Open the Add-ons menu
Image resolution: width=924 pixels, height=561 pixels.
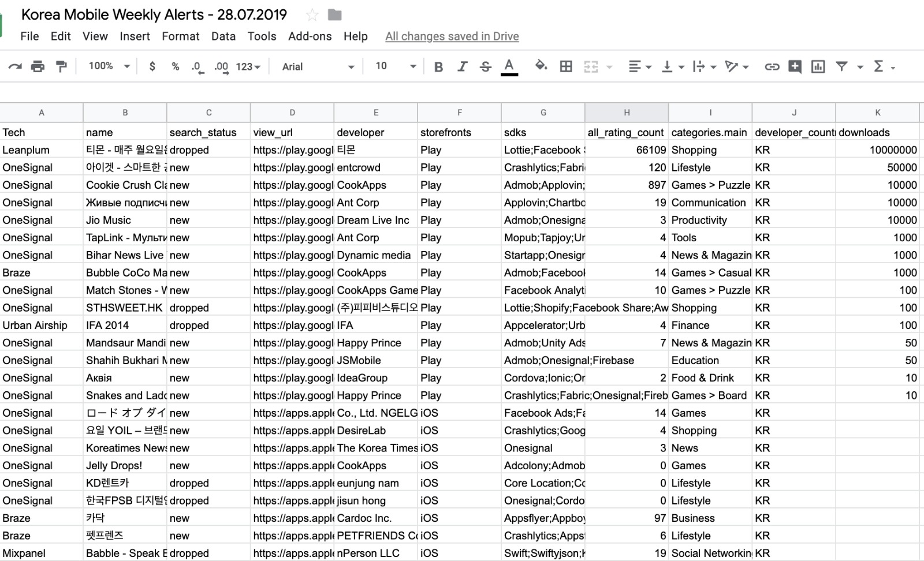310,36
